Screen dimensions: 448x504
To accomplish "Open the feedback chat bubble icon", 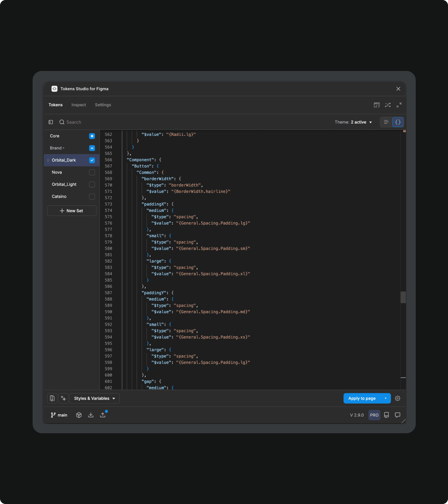I will (398, 415).
